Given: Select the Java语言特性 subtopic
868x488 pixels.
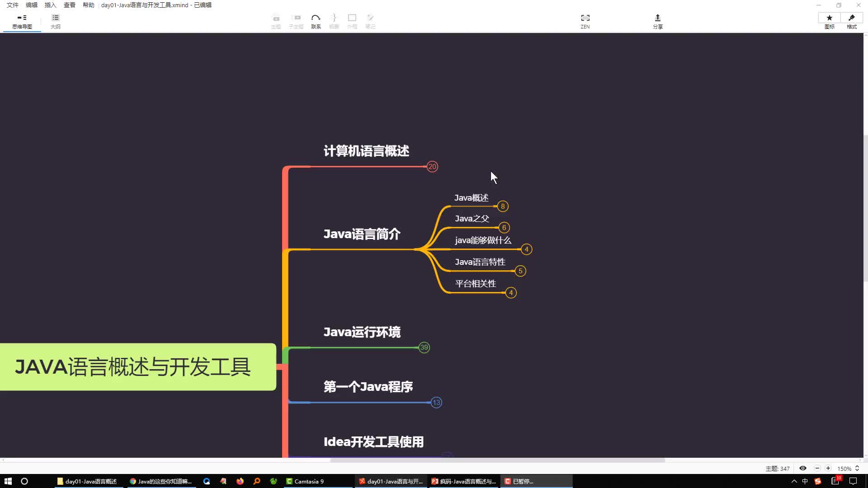Looking at the screenshot, I should (x=480, y=262).
